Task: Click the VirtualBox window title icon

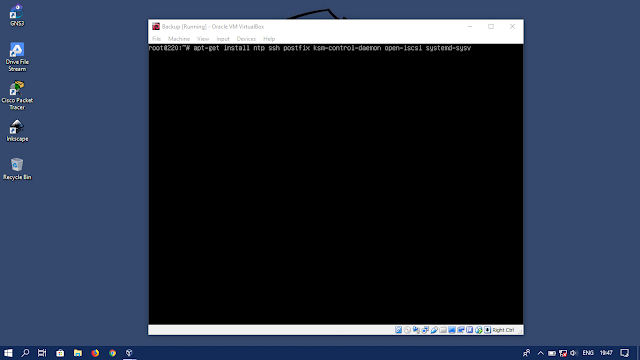Action: [x=156, y=27]
